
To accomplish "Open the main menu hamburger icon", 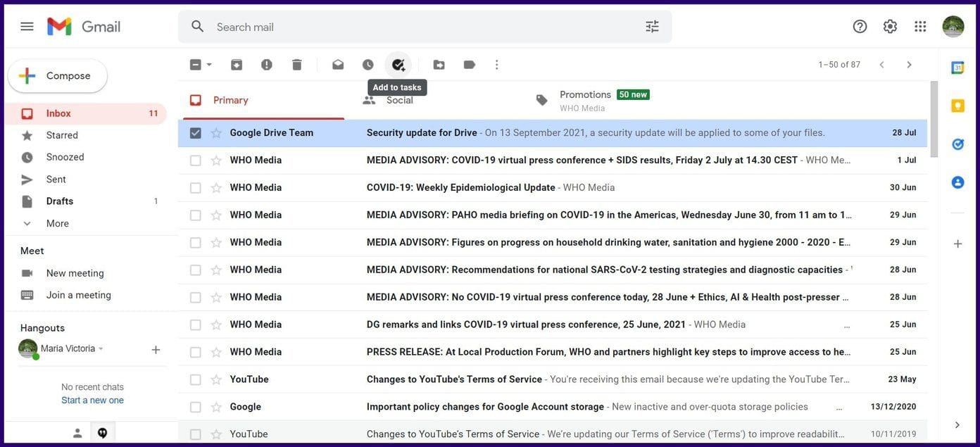I will tap(27, 27).
